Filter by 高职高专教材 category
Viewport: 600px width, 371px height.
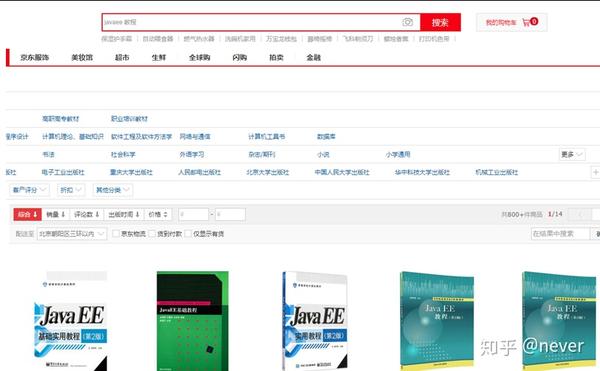60,119
